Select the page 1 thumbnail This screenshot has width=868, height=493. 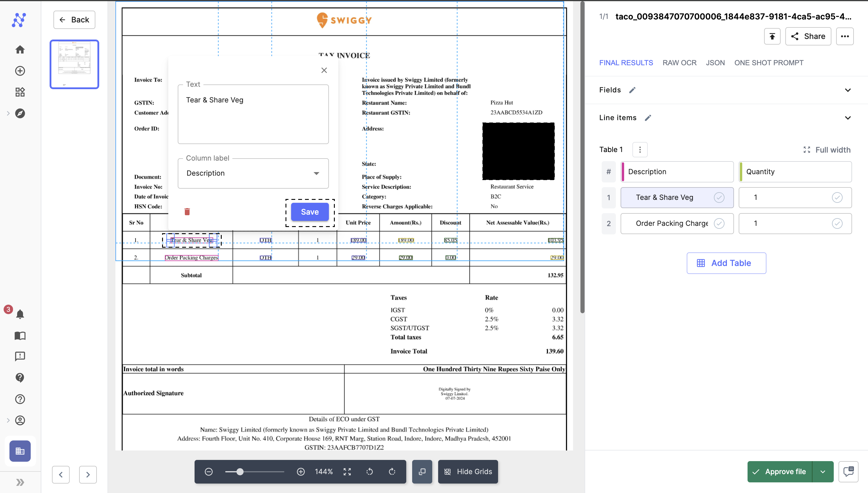[74, 64]
